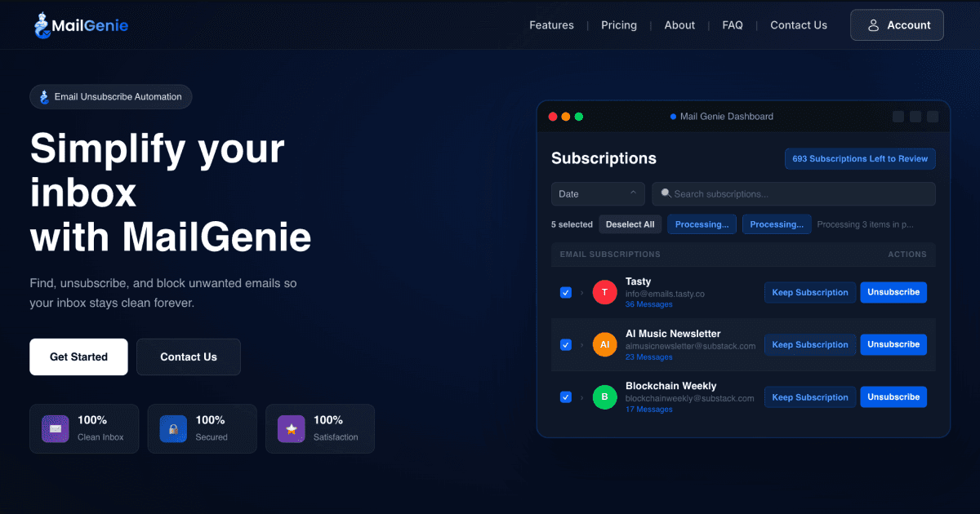
Task: Click the hero Contact Us button
Action: pos(189,357)
